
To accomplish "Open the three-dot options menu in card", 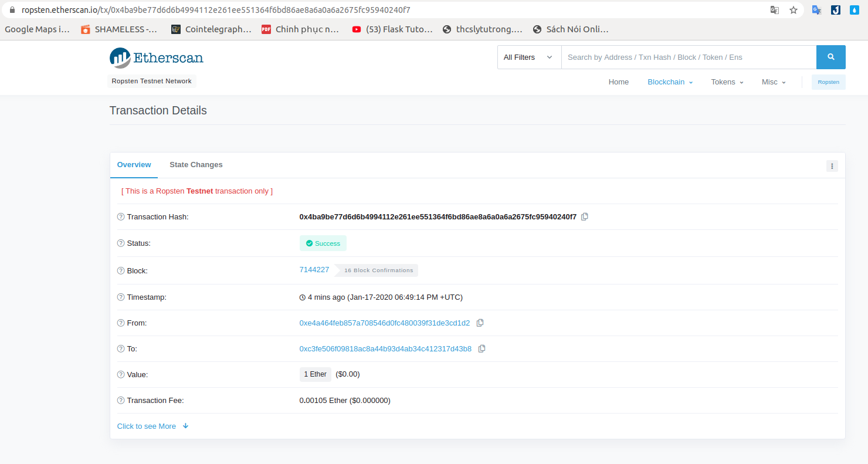I will pyautogui.click(x=832, y=166).
